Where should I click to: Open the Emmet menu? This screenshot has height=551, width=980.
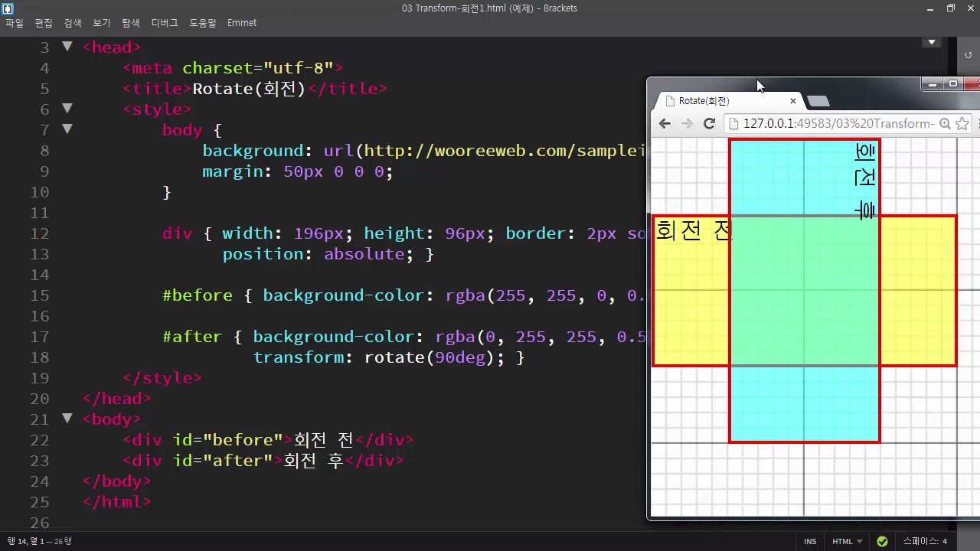[x=242, y=23]
